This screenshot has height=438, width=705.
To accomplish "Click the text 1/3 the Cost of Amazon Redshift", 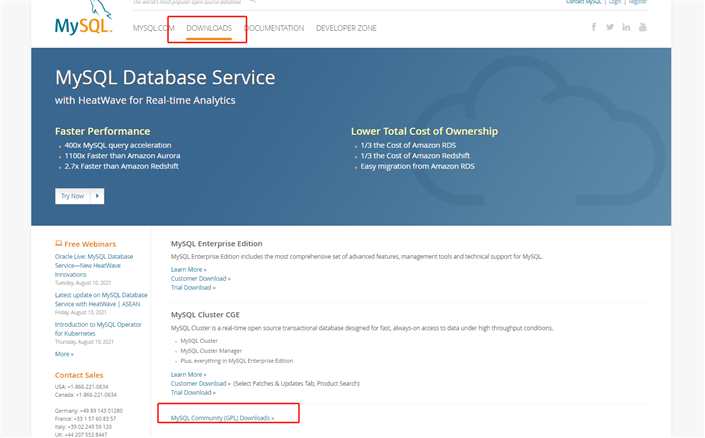I will click(415, 156).
